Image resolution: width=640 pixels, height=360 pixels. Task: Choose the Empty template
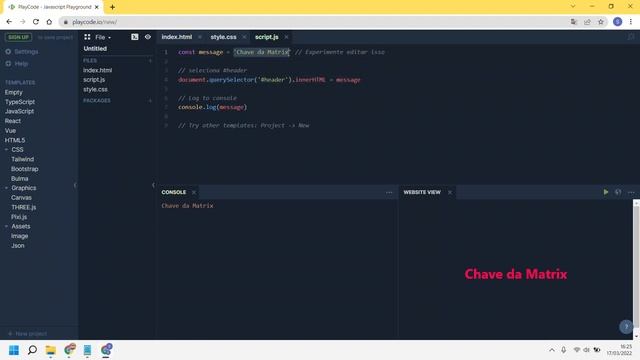pos(13,92)
